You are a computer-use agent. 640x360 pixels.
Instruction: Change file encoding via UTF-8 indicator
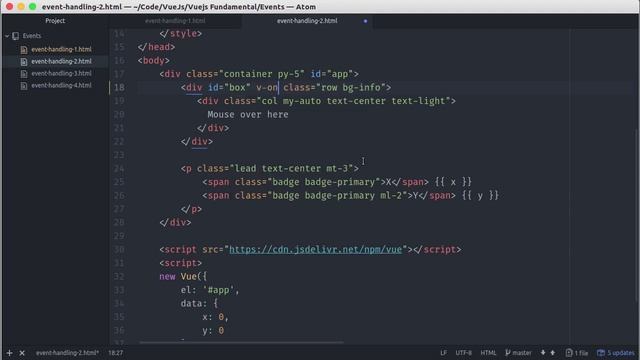point(463,353)
